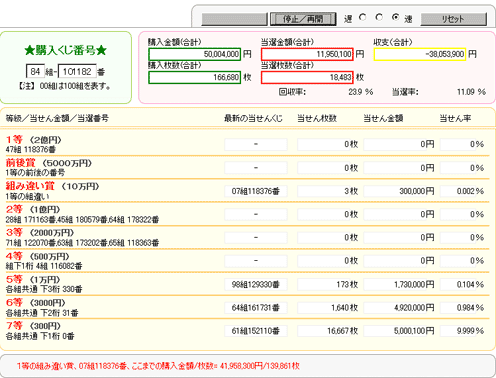Click the 当せん金額 column header
Viewport: 496px width, 378px height.
click(x=383, y=118)
